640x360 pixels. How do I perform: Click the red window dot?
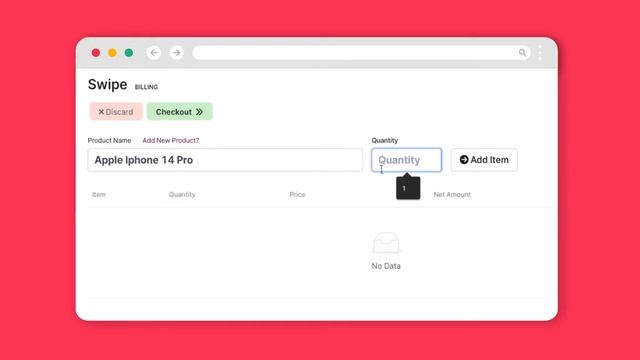coord(96,53)
